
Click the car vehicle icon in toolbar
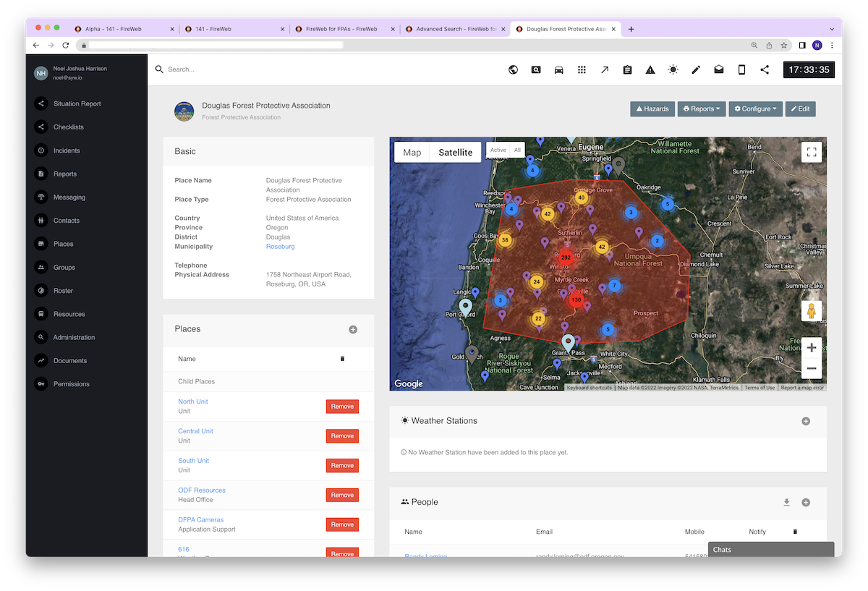[x=558, y=69]
